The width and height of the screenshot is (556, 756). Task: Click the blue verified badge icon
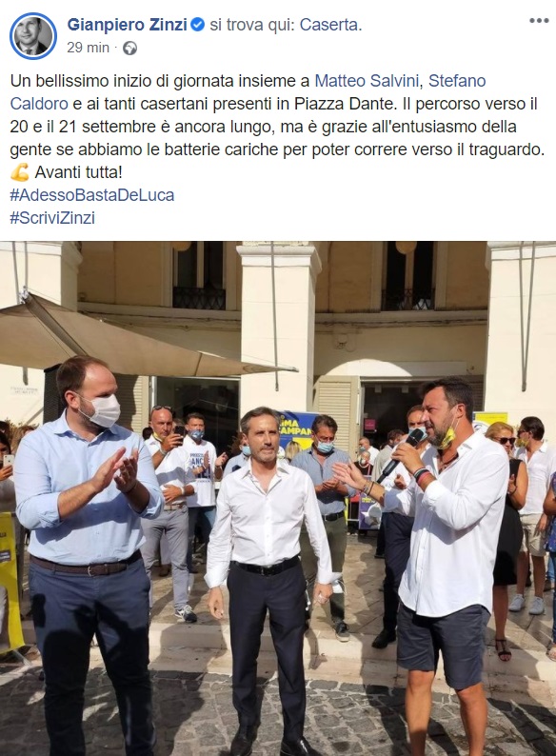pyautogui.click(x=198, y=24)
